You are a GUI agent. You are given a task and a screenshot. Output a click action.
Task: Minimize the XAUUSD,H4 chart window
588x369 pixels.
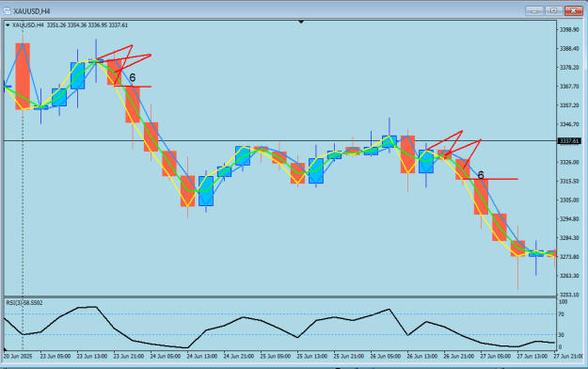point(534,11)
